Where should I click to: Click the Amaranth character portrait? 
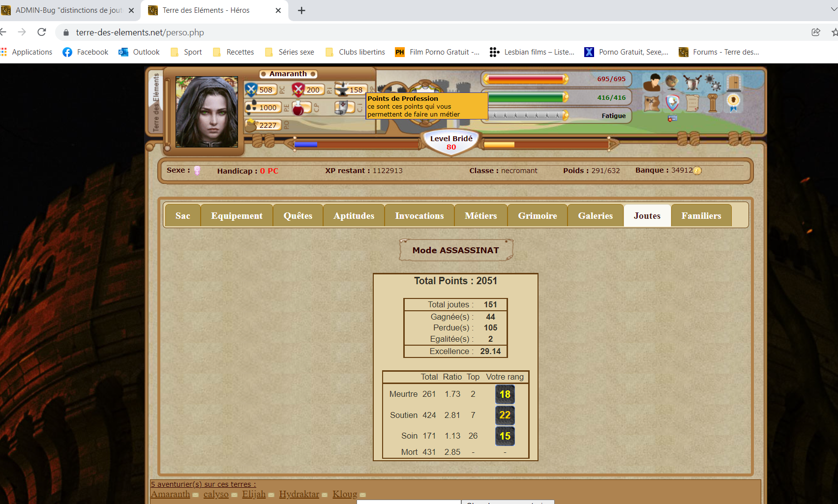pos(207,112)
